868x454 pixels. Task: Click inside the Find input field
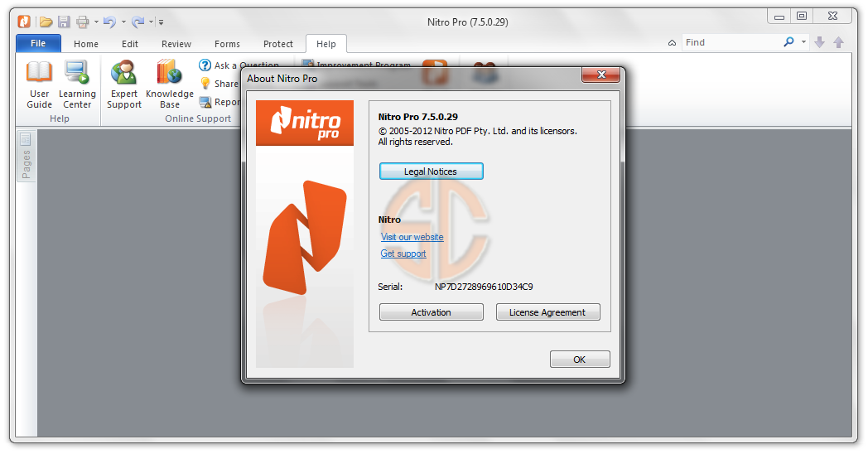click(732, 42)
